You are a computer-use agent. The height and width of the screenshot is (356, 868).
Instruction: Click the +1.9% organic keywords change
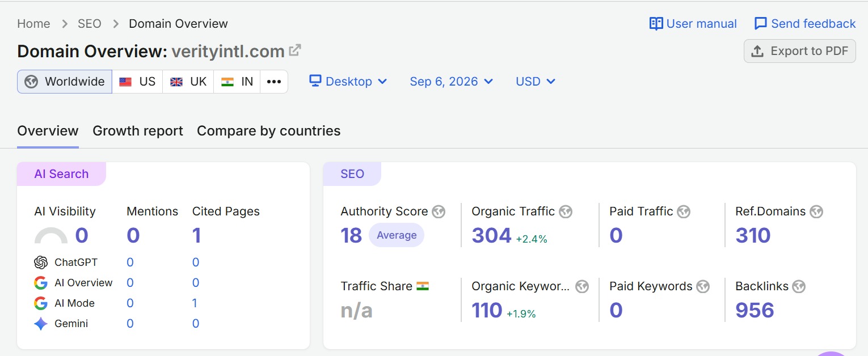point(521,314)
